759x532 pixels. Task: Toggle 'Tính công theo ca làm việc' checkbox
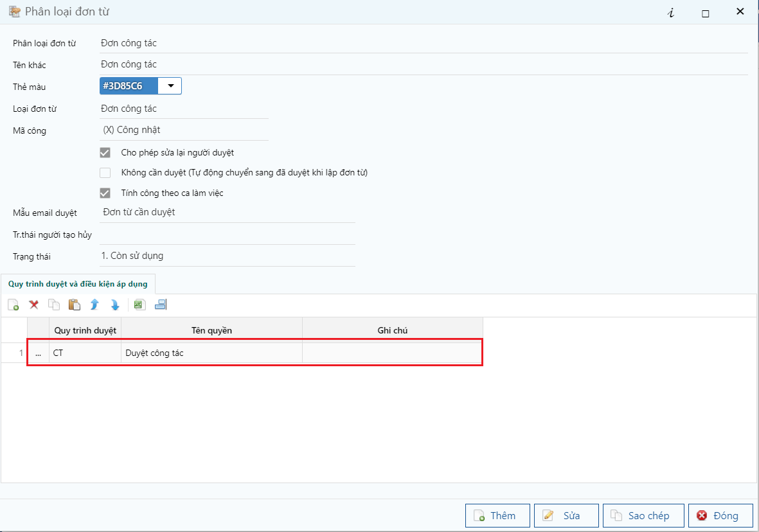(x=105, y=193)
